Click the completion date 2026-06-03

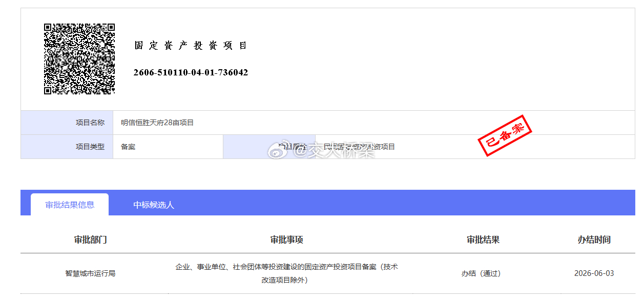pyautogui.click(x=594, y=273)
